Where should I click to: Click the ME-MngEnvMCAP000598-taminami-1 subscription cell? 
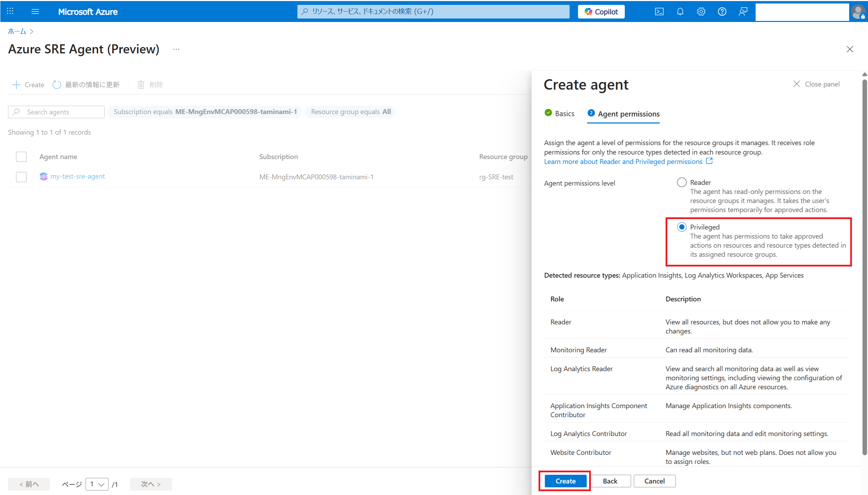pyautogui.click(x=316, y=177)
